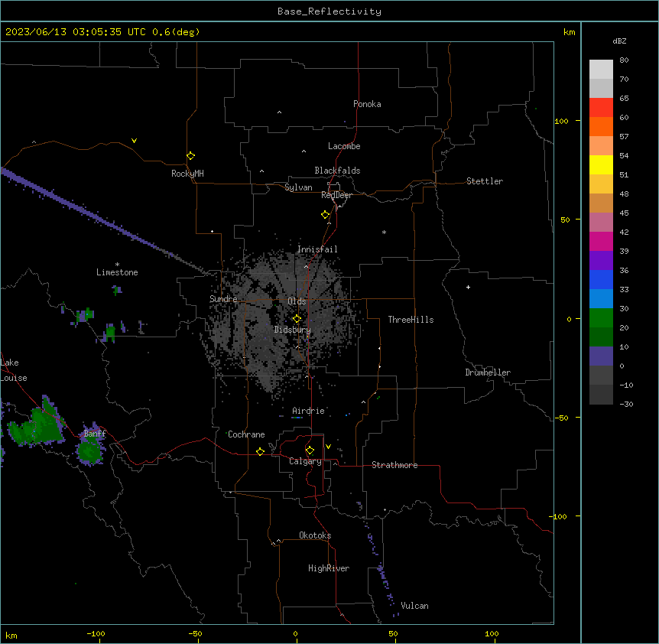Click the dBZ legend heading
Viewport: 659px width, 644px height.
[619, 41]
